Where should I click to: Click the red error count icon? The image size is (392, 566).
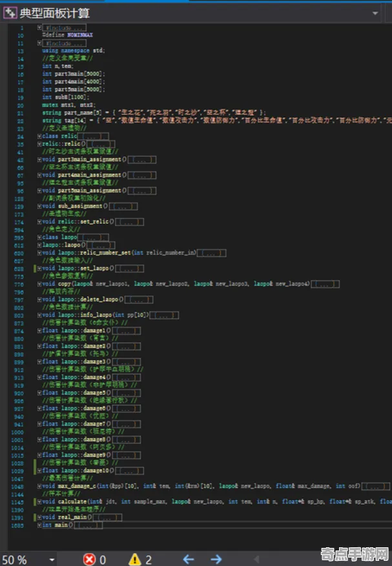pyautogui.click(x=89, y=559)
